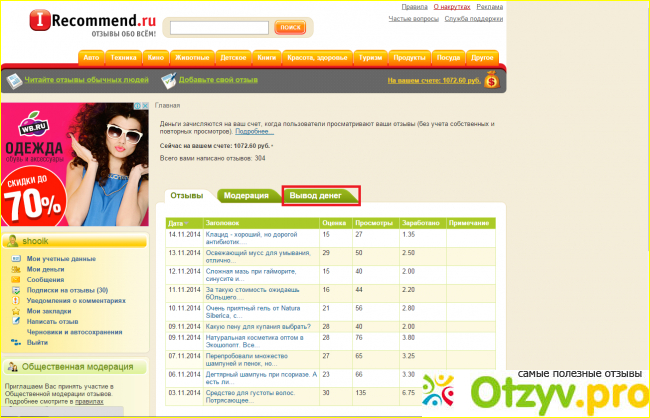Screen dimensions: 650x418
Task: Click into the site search field
Action: coord(218,28)
